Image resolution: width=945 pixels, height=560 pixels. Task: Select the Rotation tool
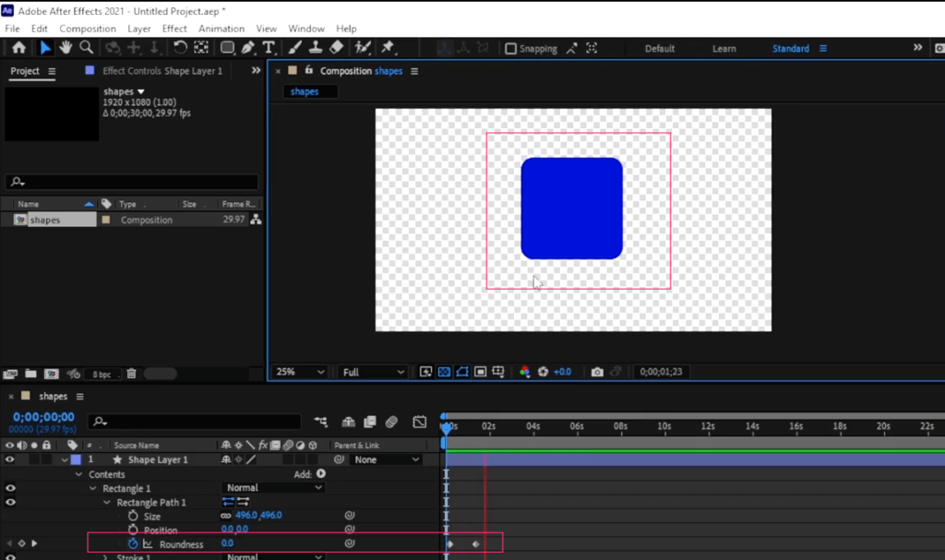[x=178, y=47]
